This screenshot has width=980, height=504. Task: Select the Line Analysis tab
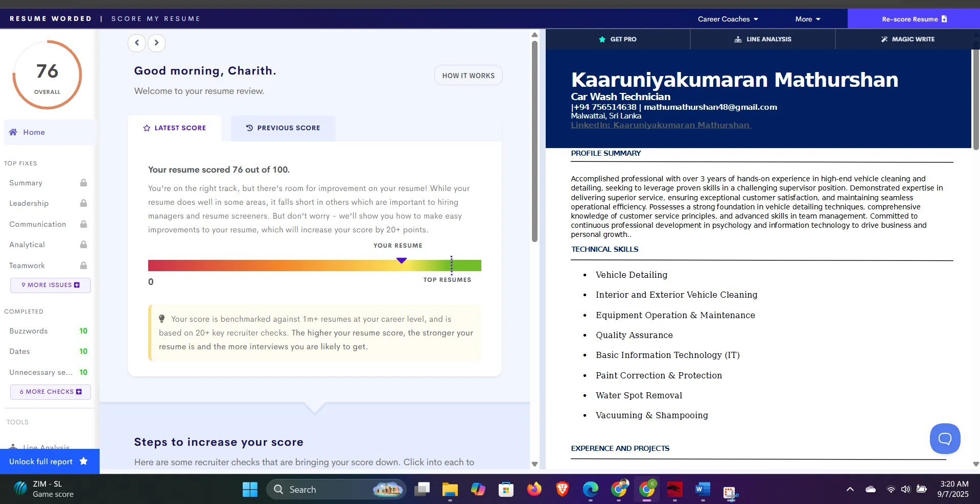coord(762,39)
